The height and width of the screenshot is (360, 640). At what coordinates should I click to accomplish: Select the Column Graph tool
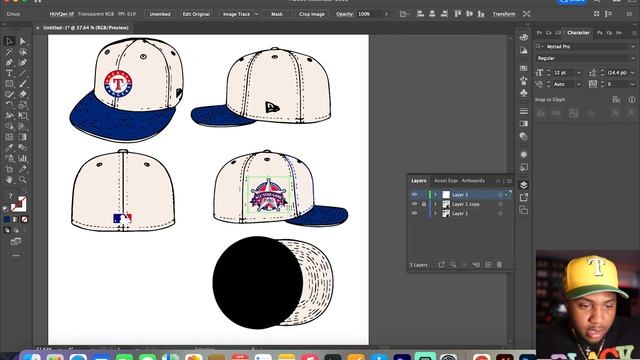[x=22, y=158]
